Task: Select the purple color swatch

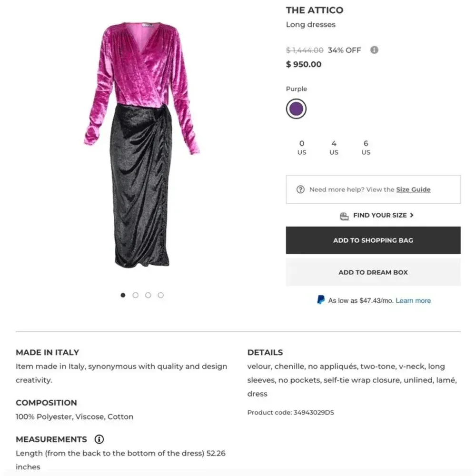Action: pyautogui.click(x=296, y=108)
